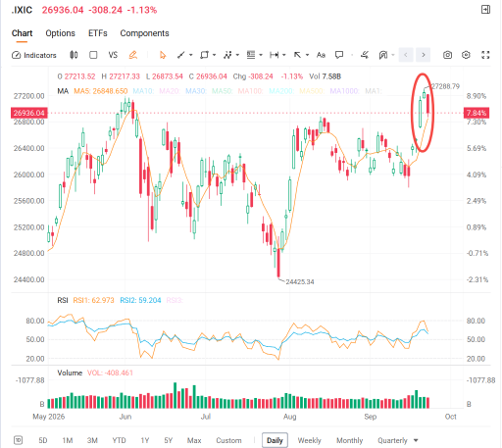Select the Daily interval
Image resolution: width=502 pixels, height=448 pixels.
275,440
